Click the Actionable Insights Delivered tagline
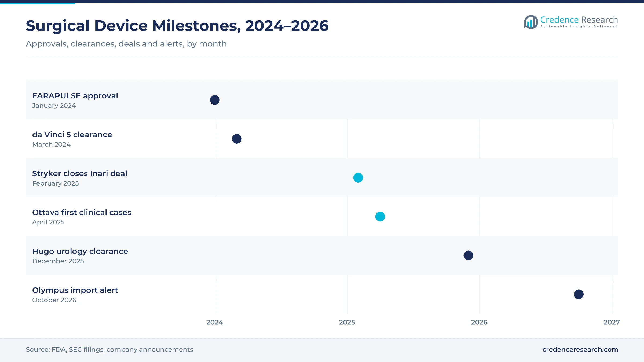Screen dimensions: 644x362 tap(579, 27)
